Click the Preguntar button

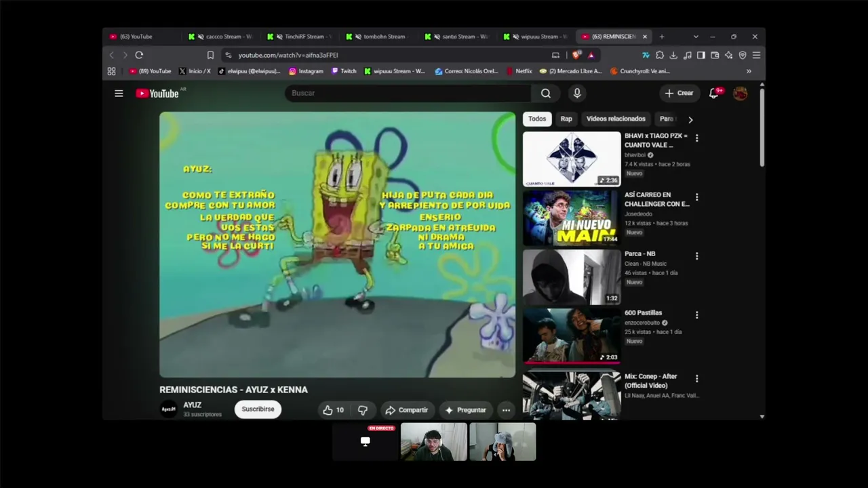click(465, 410)
